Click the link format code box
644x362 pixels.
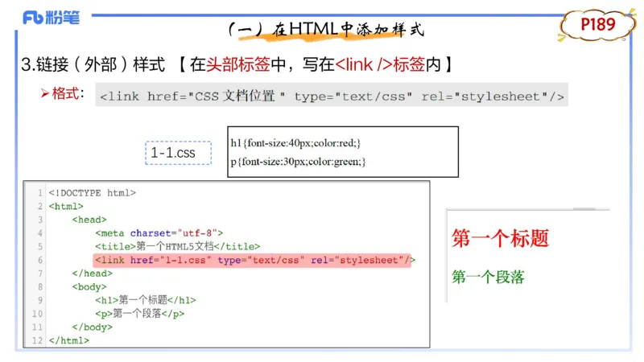pyautogui.click(x=331, y=96)
